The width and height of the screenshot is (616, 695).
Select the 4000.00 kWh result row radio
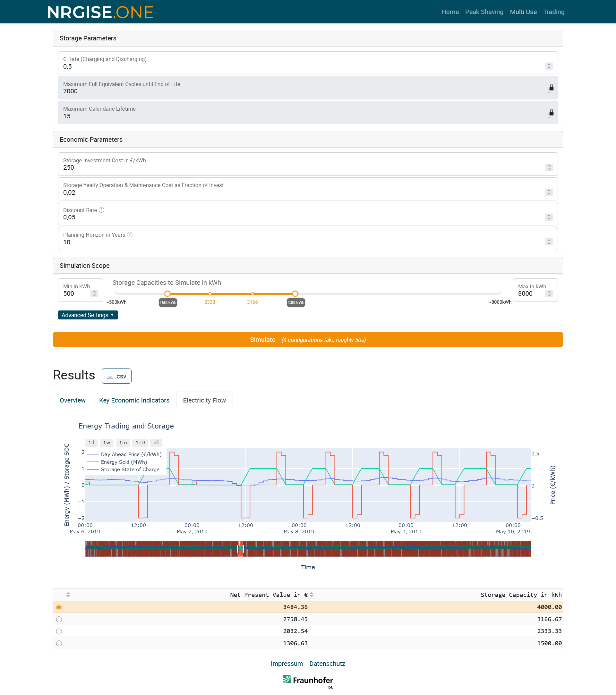(59, 607)
